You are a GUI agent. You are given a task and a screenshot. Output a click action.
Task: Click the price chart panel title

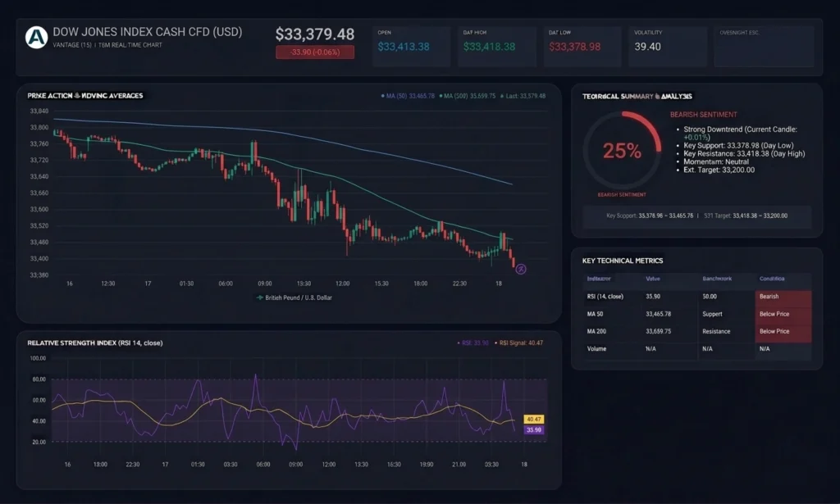(x=85, y=96)
